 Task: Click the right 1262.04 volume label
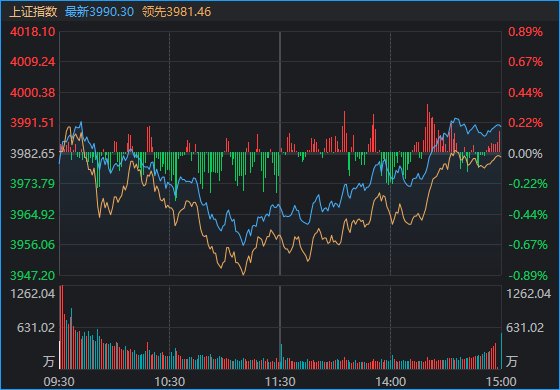529,294
